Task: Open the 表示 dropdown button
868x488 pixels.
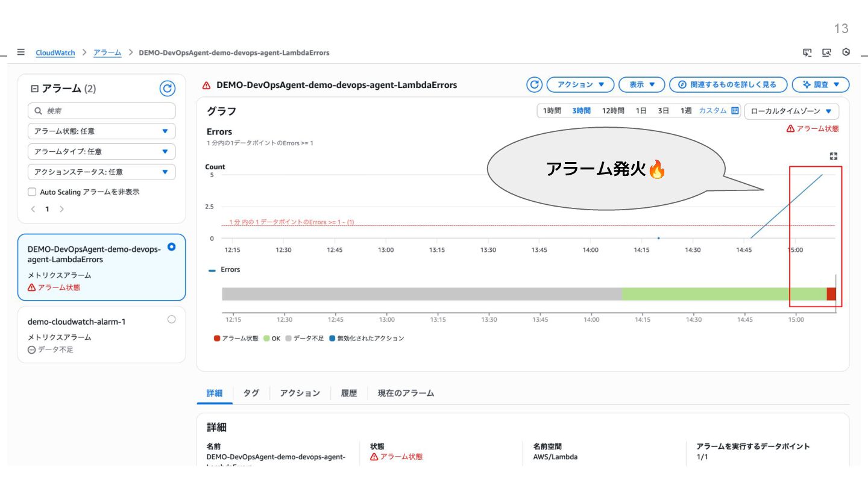Action: [x=642, y=84]
